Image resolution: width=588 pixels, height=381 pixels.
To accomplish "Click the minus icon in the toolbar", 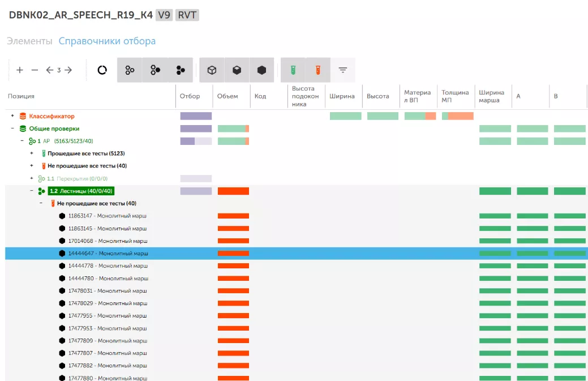I will (x=35, y=70).
